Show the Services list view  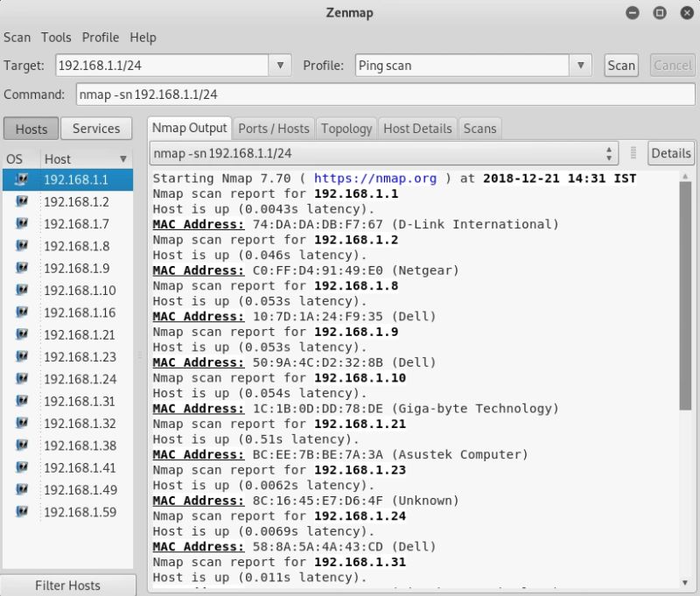(96, 129)
